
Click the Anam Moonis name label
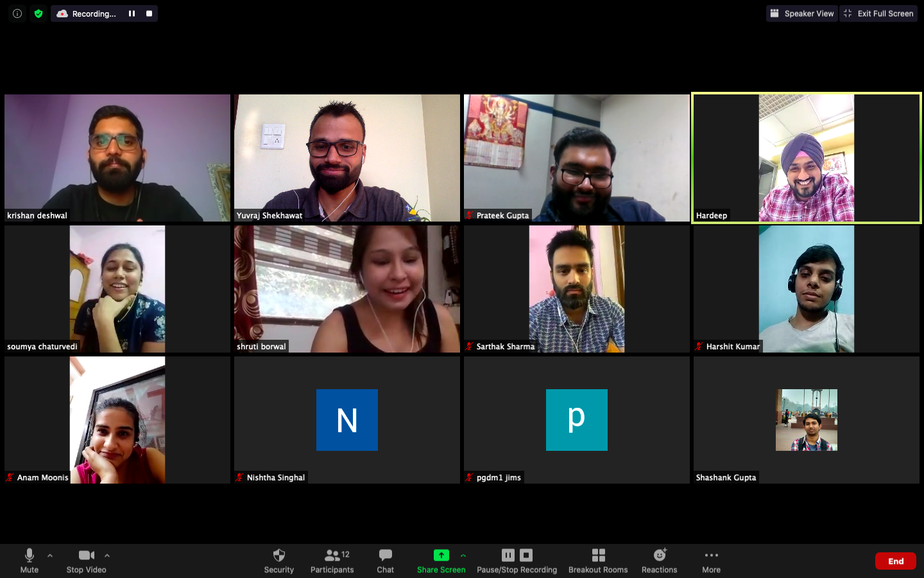click(x=42, y=478)
